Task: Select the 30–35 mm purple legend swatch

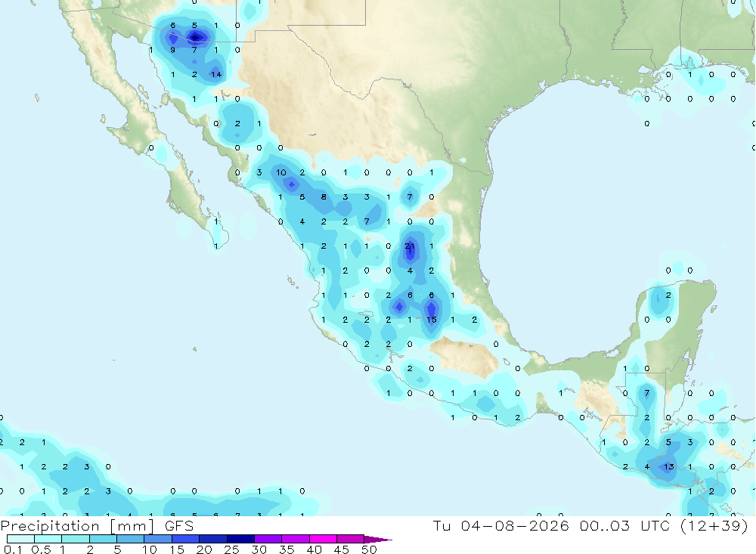Action: coord(268,539)
